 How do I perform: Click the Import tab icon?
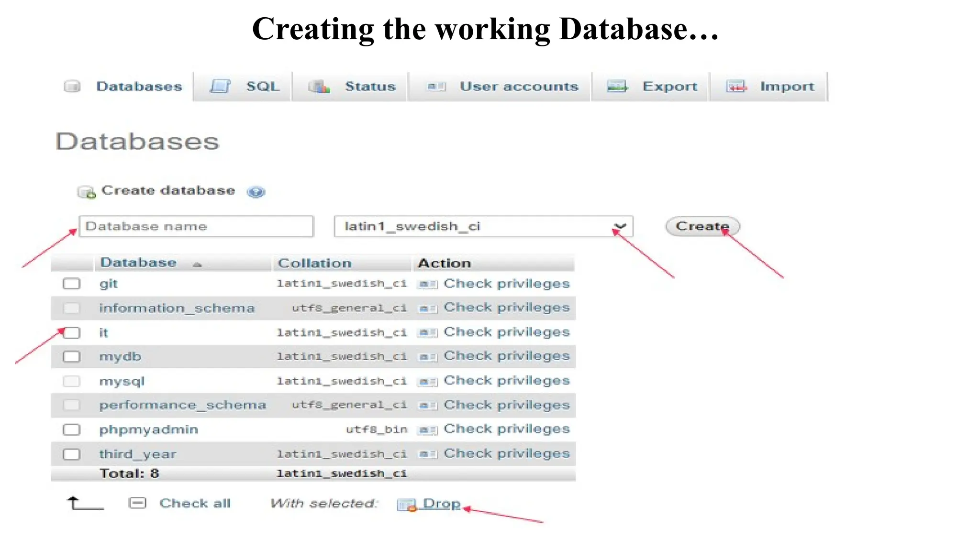pyautogui.click(x=736, y=87)
